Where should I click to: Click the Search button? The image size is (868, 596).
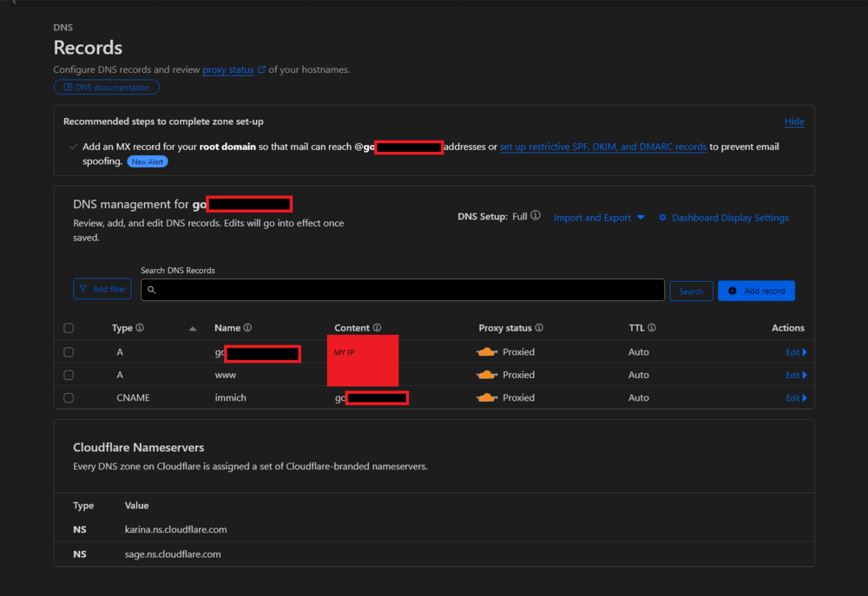691,291
